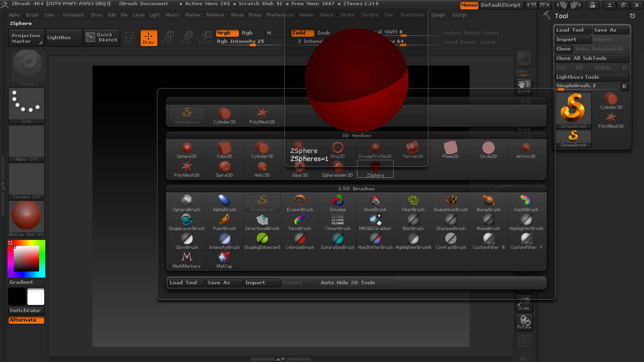
Task: Pick the SnakeHookBrush tool
Action: click(451, 204)
